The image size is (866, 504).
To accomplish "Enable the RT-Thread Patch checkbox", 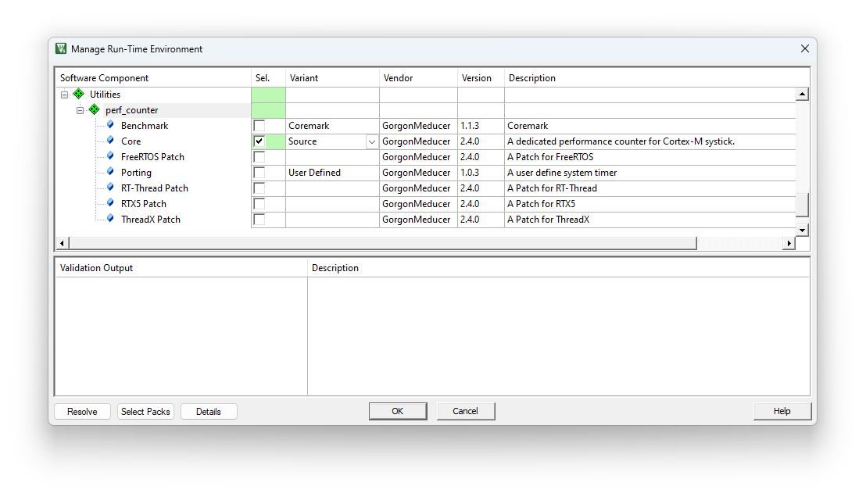I will (x=259, y=188).
